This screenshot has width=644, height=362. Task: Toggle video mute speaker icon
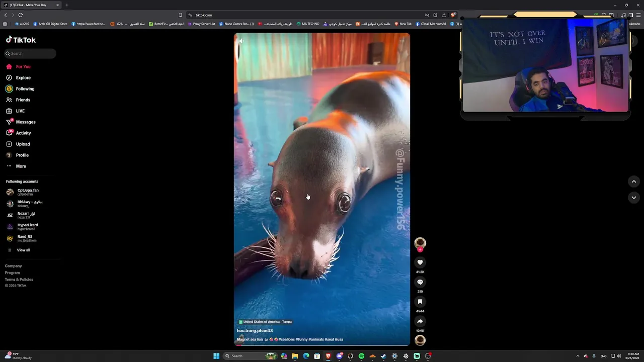point(240,41)
